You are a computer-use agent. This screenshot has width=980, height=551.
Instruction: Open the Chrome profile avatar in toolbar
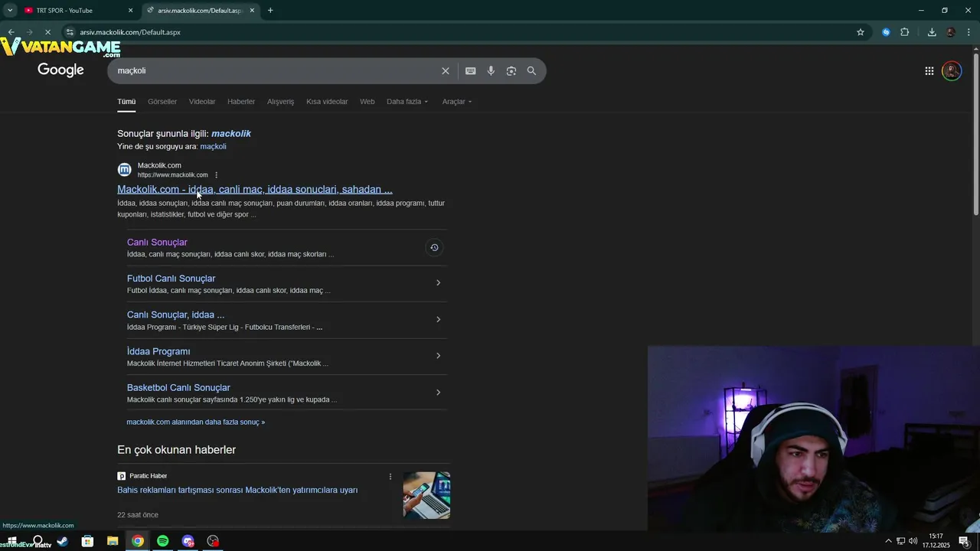click(x=951, y=32)
